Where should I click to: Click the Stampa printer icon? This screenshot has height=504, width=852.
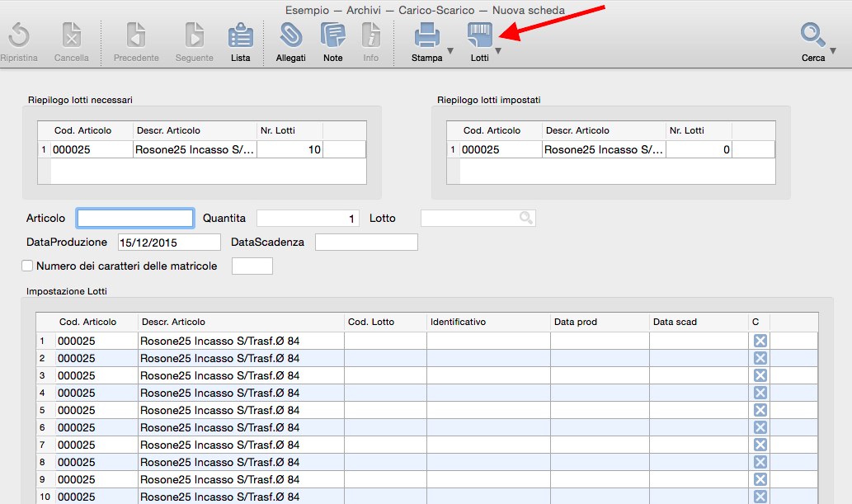pos(426,35)
